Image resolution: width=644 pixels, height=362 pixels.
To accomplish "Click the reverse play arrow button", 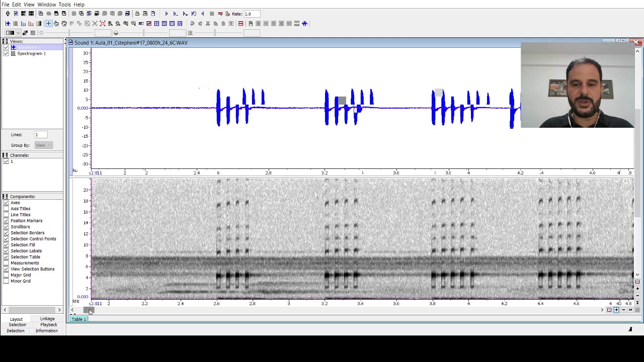I will pyautogui.click(x=203, y=14).
